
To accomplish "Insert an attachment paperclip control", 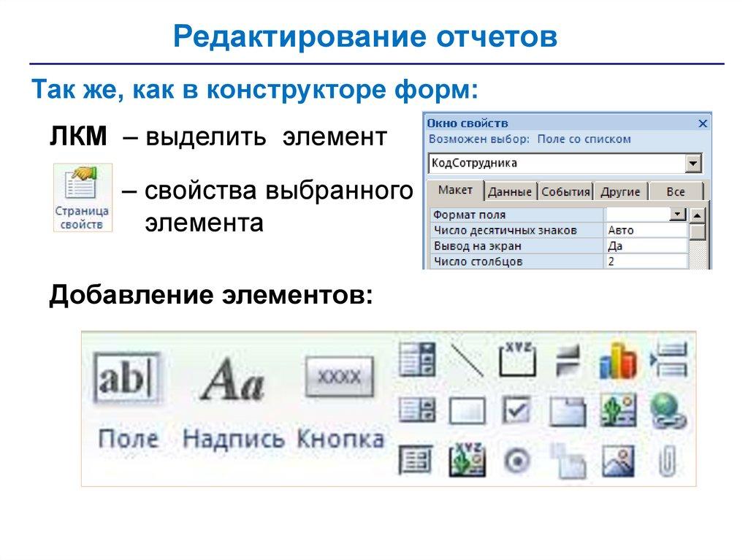I will click(668, 461).
